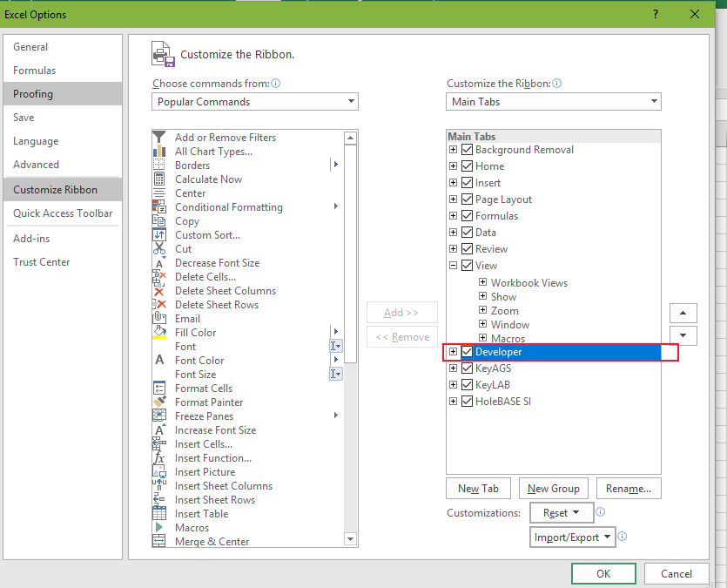Click the New Group button
The width and height of the screenshot is (727, 588).
pos(553,489)
